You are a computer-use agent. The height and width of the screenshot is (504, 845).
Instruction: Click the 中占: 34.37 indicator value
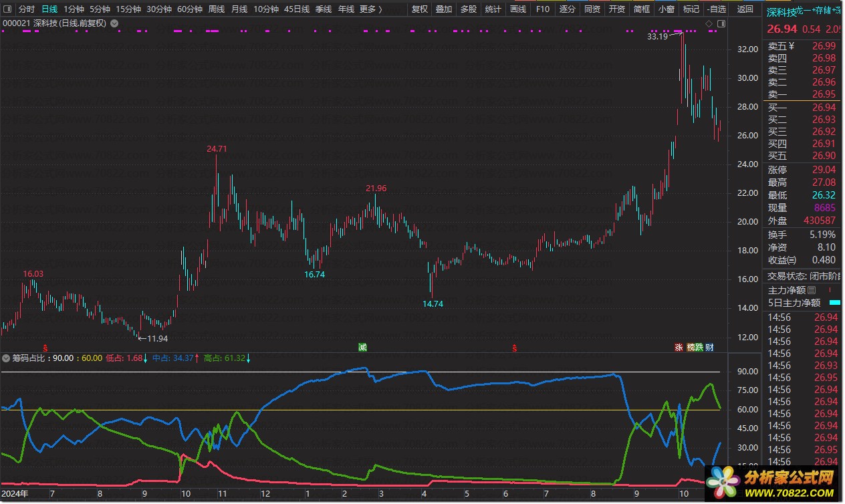click(172, 358)
